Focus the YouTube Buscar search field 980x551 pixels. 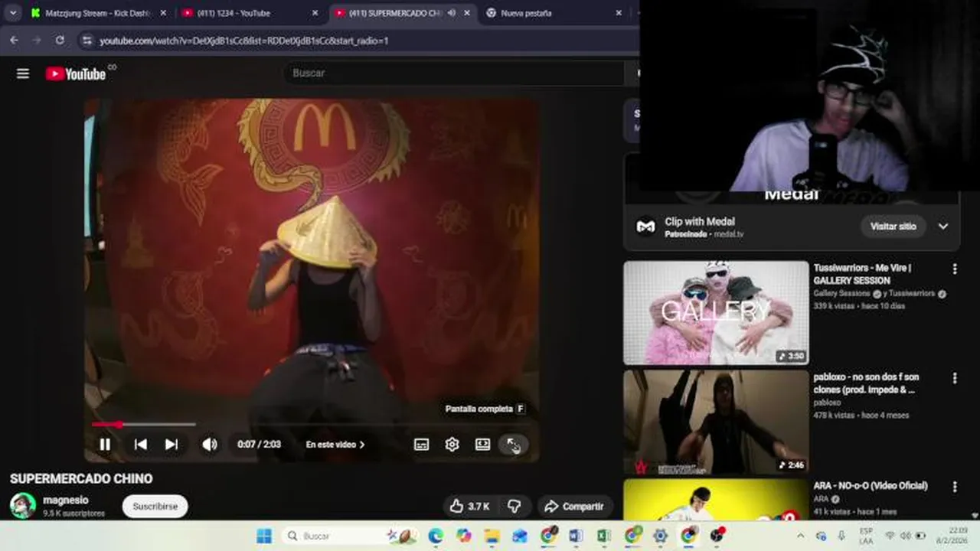pyautogui.click(x=456, y=73)
